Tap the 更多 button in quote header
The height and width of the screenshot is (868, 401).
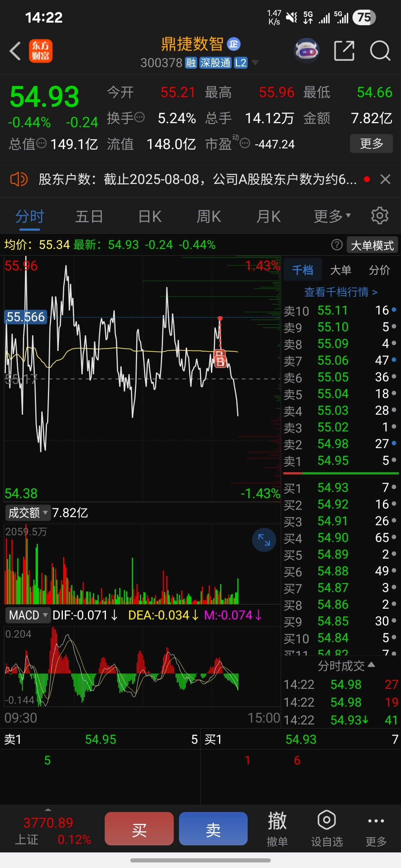click(371, 144)
